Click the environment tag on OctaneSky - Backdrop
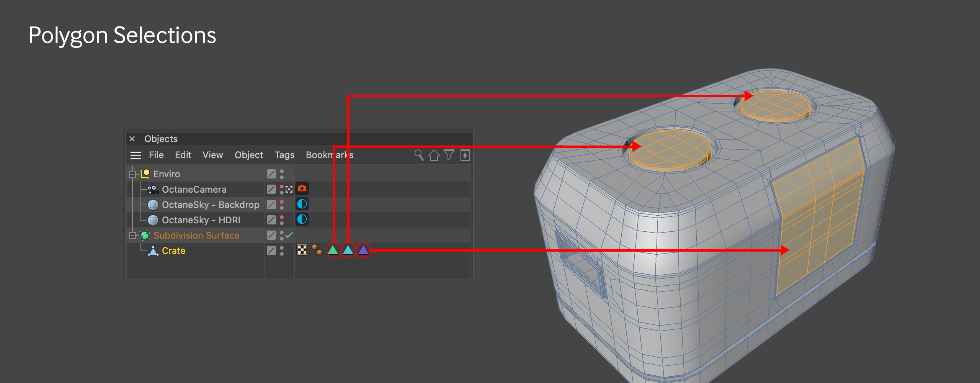This screenshot has height=383, width=980. tap(302, 204)
